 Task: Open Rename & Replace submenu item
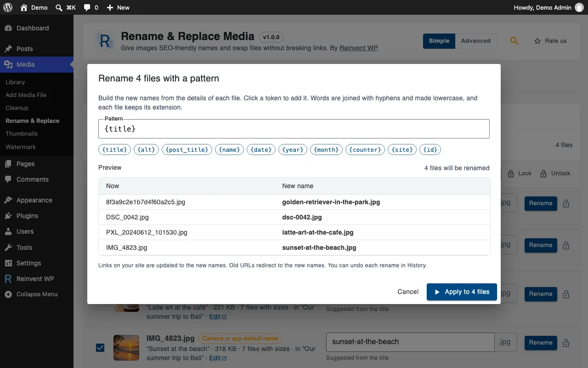(x=33, y=121)
